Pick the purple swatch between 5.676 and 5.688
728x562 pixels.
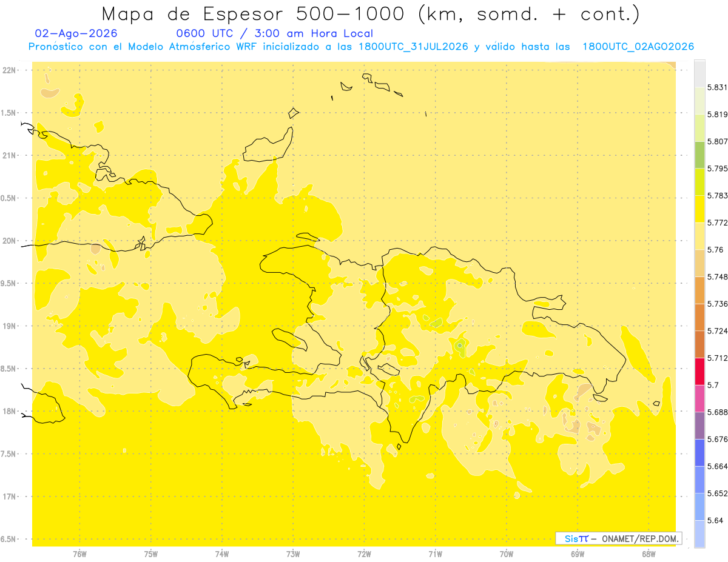699,426
